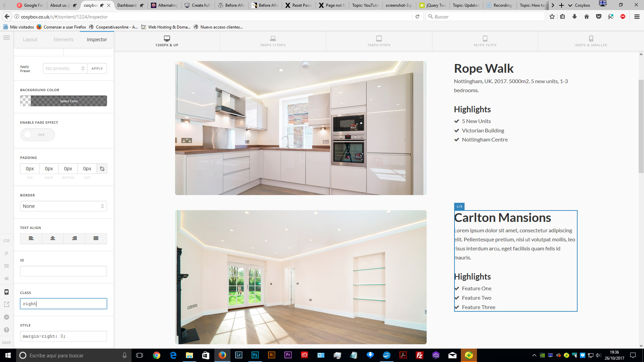Image resolution: width=644 pixels, height=362 pixels.
Task: Select justify text alignment
Action: point(96,238)
